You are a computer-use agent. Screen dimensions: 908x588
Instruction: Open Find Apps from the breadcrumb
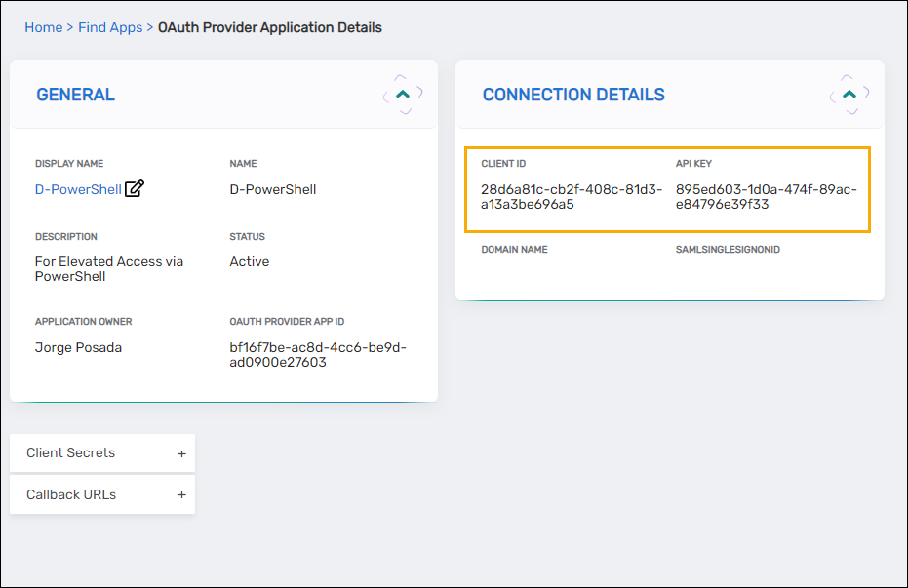click(110, 27)
